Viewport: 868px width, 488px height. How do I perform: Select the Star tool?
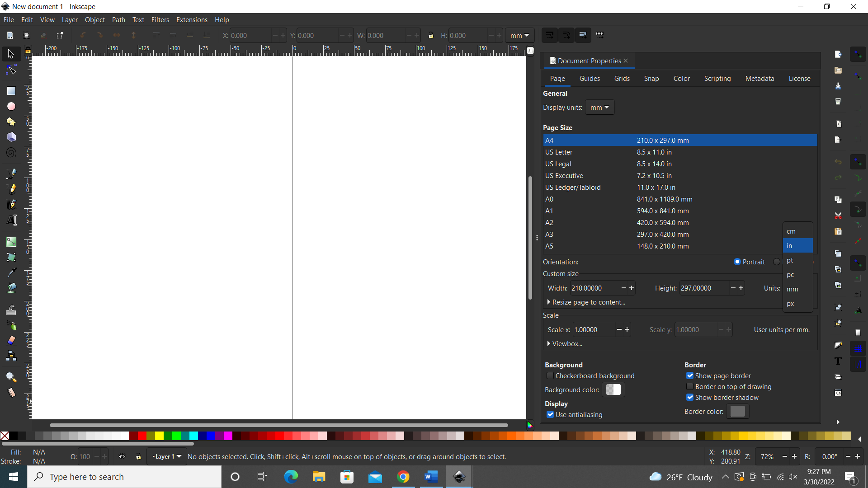pos(11,122)
